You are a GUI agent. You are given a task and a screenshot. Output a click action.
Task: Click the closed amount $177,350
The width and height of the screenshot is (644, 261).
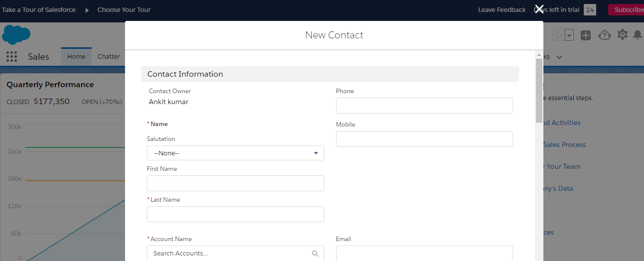pyautogui.click(x=52, y=102)
